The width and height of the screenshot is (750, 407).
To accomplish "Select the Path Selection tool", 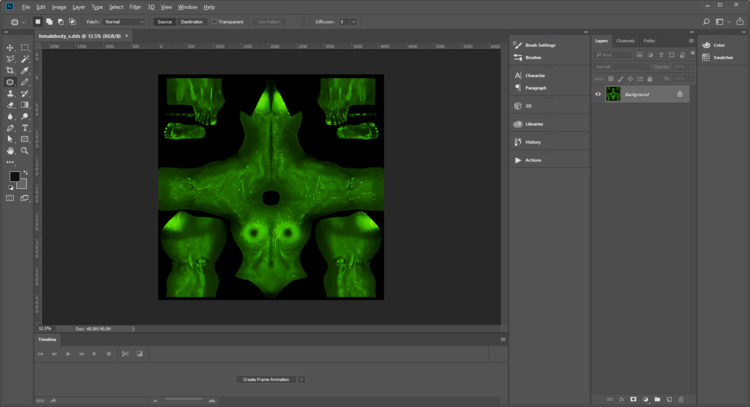I will pos(10,139).
